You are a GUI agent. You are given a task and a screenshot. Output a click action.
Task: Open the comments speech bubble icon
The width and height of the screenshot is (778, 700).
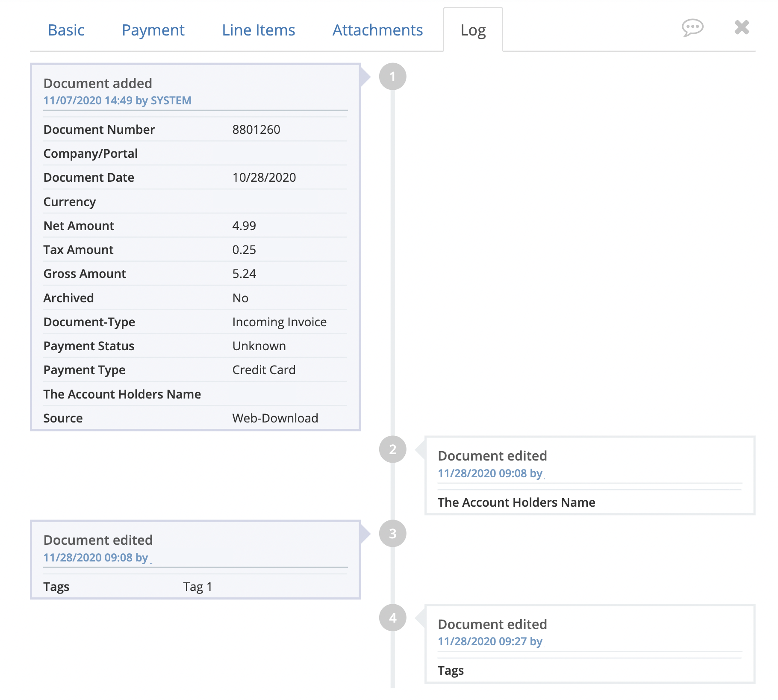(693, 28)
